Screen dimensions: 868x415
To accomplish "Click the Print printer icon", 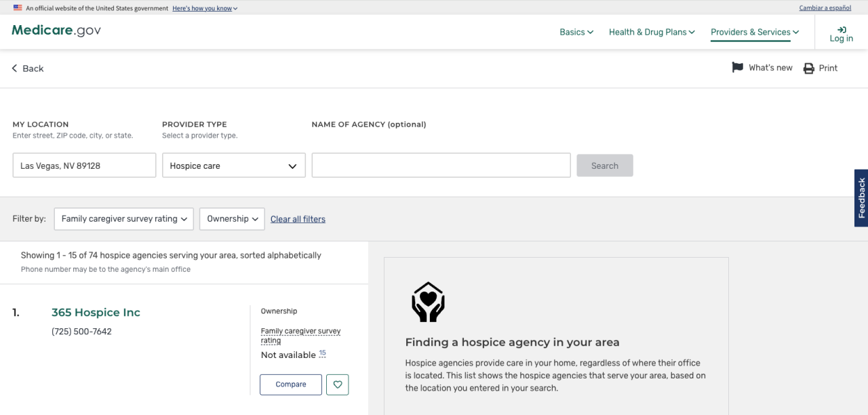I will 808,68.
